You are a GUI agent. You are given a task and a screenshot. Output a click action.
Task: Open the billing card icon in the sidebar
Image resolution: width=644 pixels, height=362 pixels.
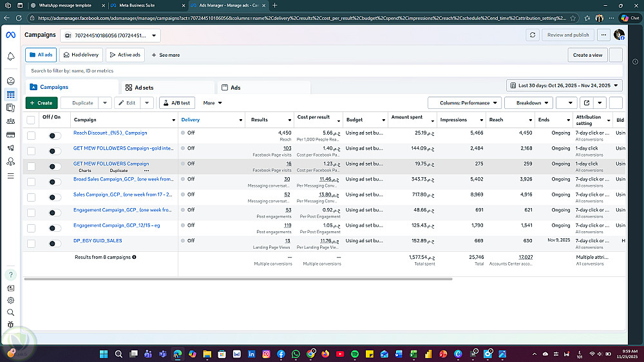coord(11,135)
